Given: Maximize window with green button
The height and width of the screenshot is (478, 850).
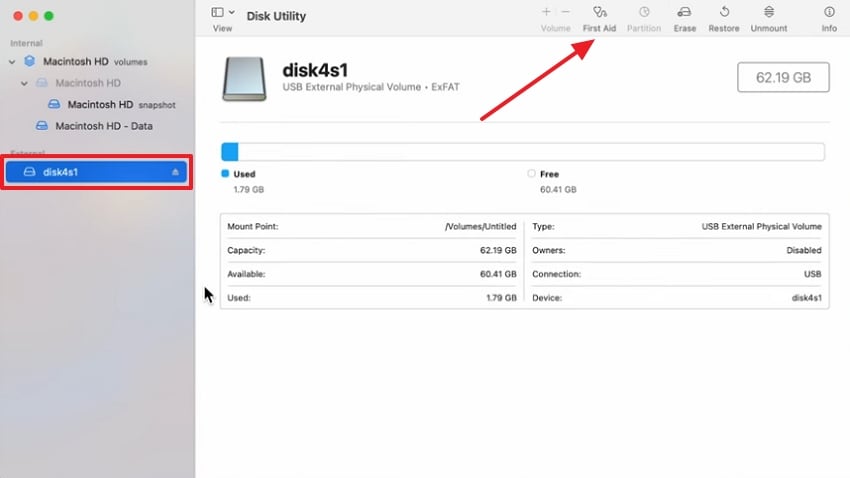Looking at the screenshot, I should (x=49, y=16).
